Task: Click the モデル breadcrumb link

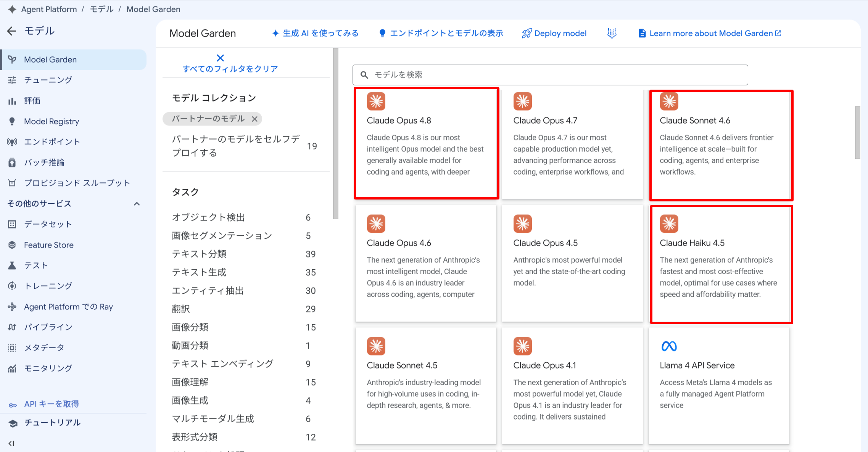Action: tap(102, 9)
